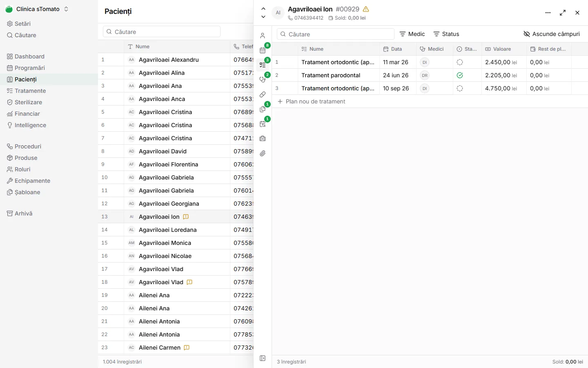Collapse the side panel using bottom icon
Screen dimensions: 588x368
[263, 358]
